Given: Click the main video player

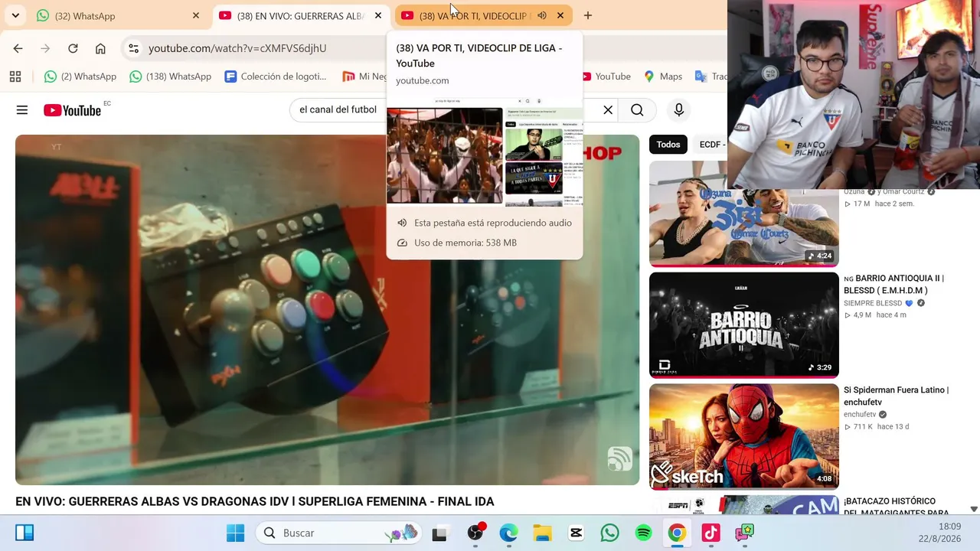Looking at the screenshot, I should [x=327, y=310].
